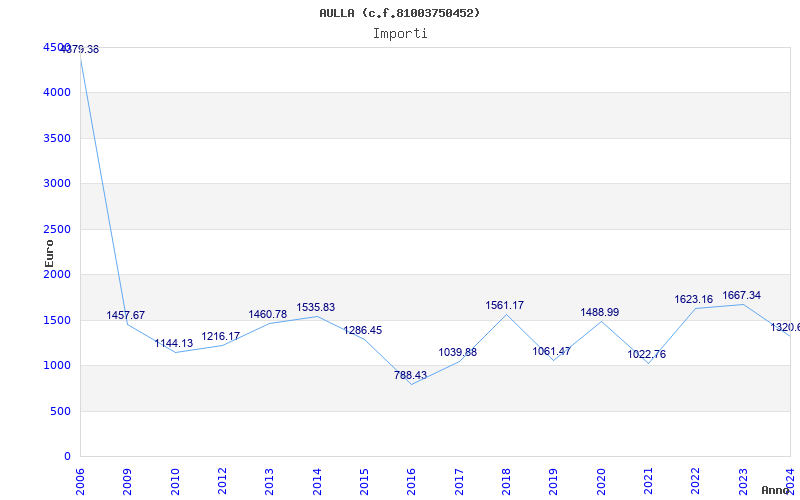The height and width of the screenshot is (500, 800).
Task: Click the 3500 Euro axis tick
Action: (57, 138)
